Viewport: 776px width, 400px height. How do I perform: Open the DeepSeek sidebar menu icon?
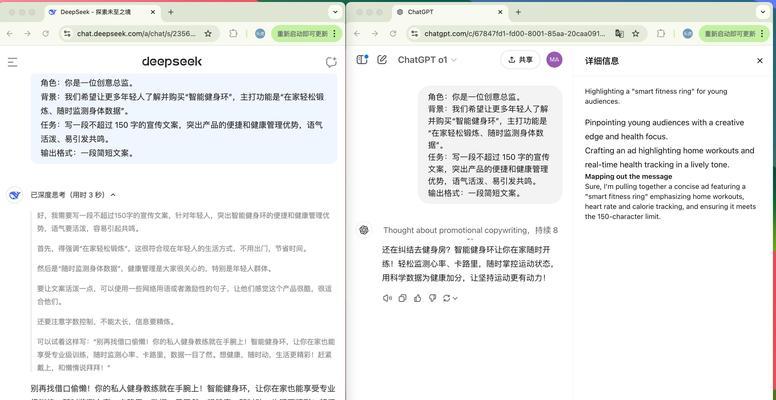point(13,62)
